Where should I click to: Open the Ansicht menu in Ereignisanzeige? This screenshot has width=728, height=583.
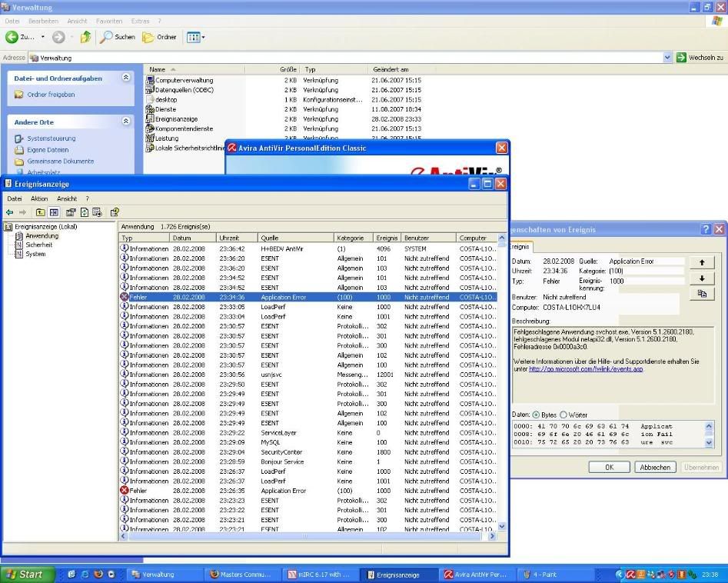[x=67, y=199]
